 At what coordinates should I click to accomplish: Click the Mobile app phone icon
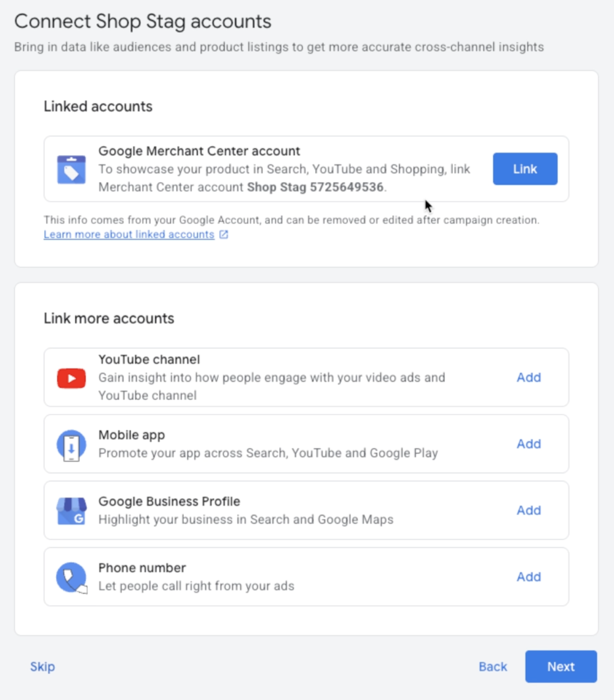pyautogui.click(x=71, y=444)
